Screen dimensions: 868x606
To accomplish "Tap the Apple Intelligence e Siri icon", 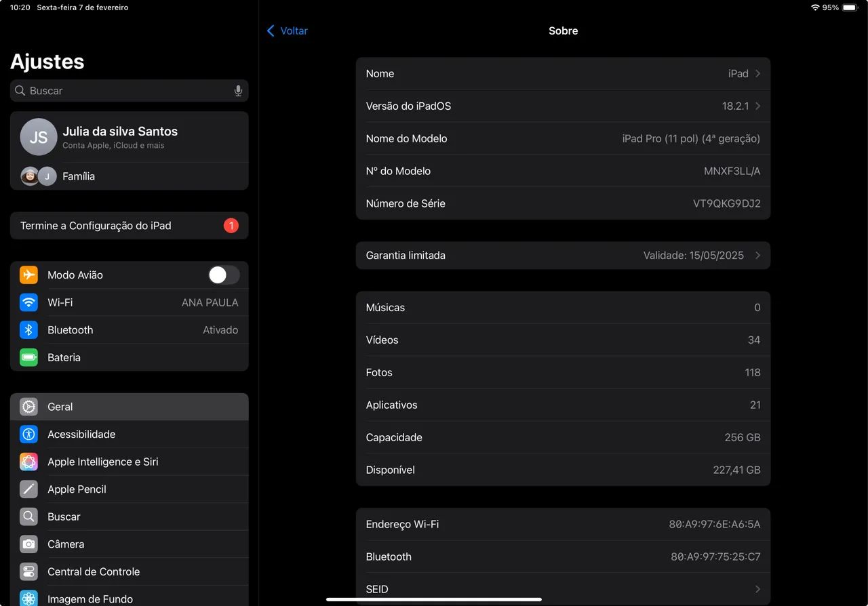I will click(x=28, y=462).
